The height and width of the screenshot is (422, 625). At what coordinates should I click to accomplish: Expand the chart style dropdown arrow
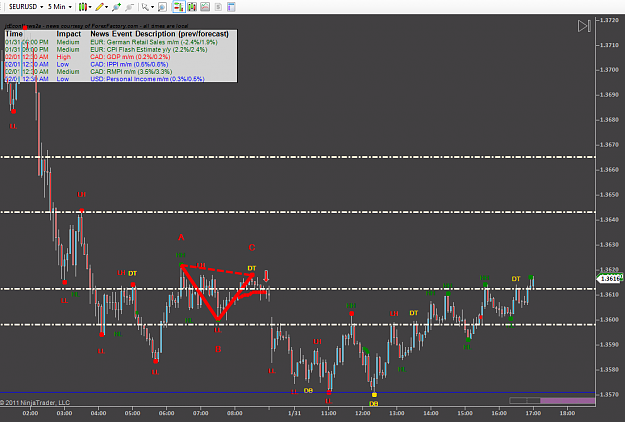(90, 7)
